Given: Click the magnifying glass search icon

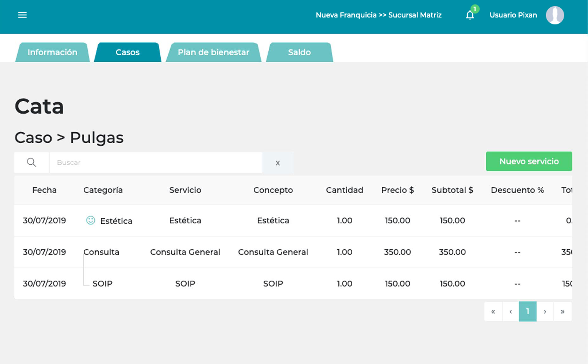Looking at the screenshot, I should pos(31,162).
